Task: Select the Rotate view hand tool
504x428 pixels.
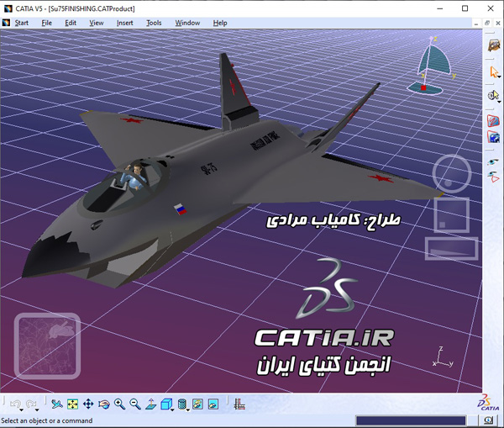Action: coord(104,404)
